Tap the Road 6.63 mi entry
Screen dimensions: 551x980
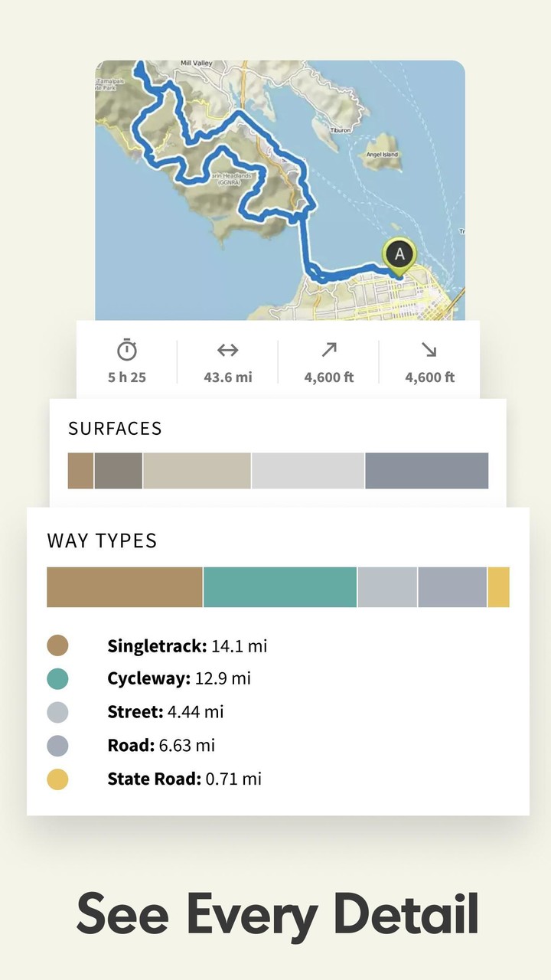(x=161, y=746)
